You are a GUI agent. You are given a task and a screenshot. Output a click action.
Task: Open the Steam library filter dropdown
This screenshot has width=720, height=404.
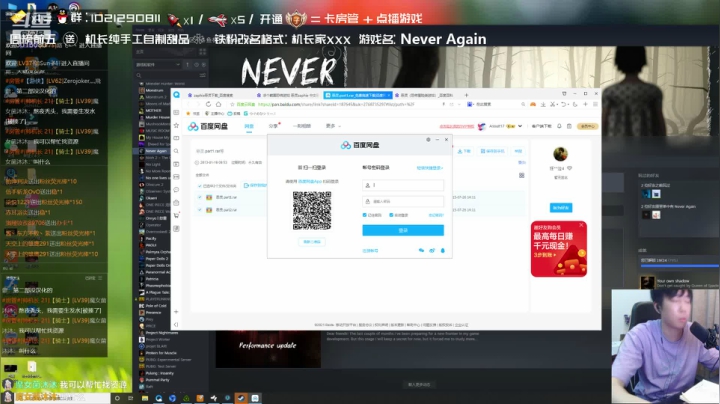(158, 65)
